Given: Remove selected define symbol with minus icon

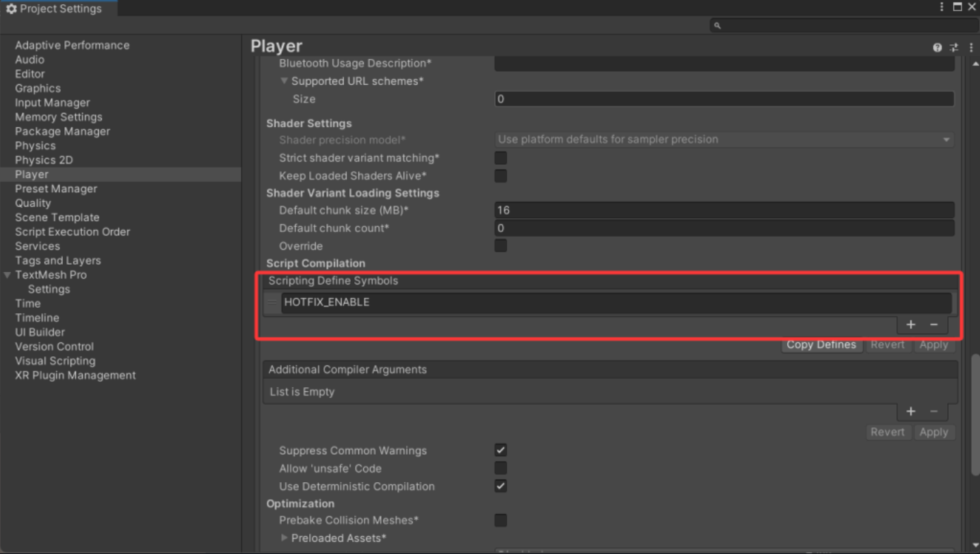Looking at the screenshot, I should click(x=933, y=325).
